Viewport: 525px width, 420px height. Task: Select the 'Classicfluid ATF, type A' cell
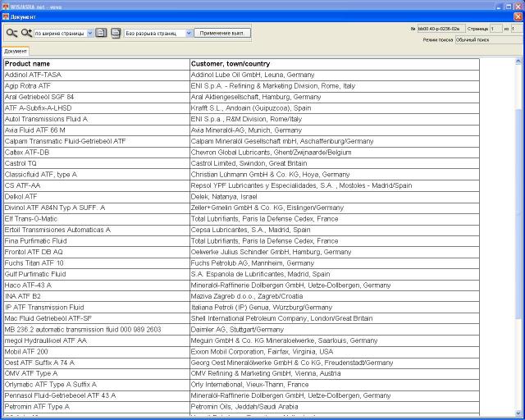coord(97,175)
